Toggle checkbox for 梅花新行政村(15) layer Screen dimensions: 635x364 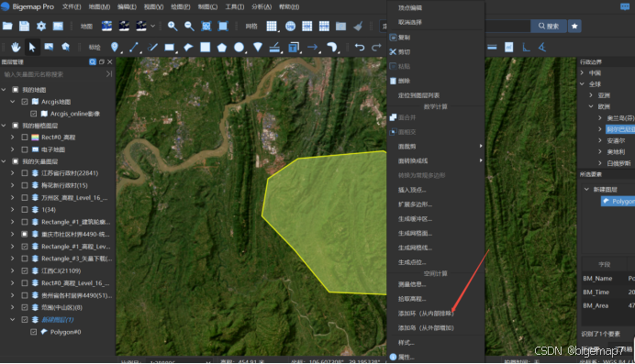click(x=25, y=185)
